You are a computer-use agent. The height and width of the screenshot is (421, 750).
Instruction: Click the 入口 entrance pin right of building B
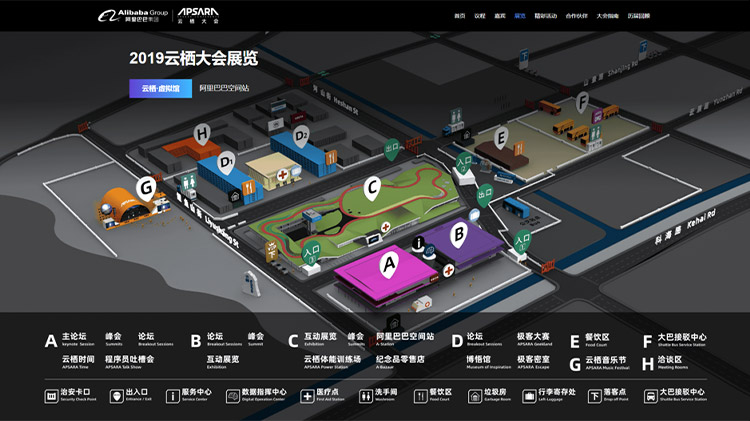point(522,241)
